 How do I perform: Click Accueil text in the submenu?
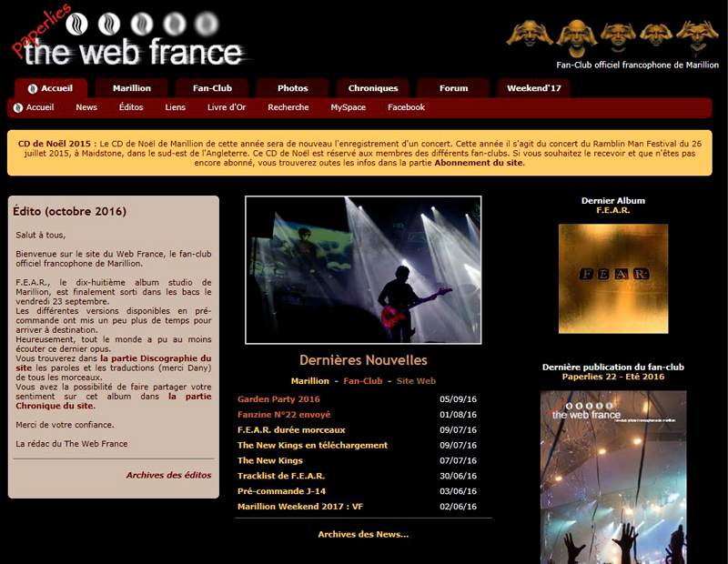[40, 107]
